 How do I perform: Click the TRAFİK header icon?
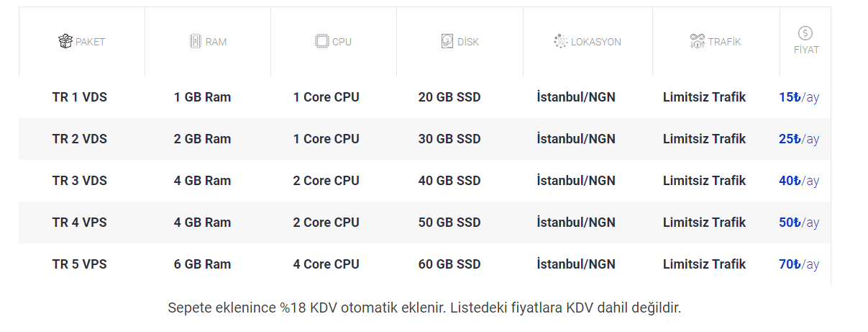pyautogui.click(x=697, y=41)
